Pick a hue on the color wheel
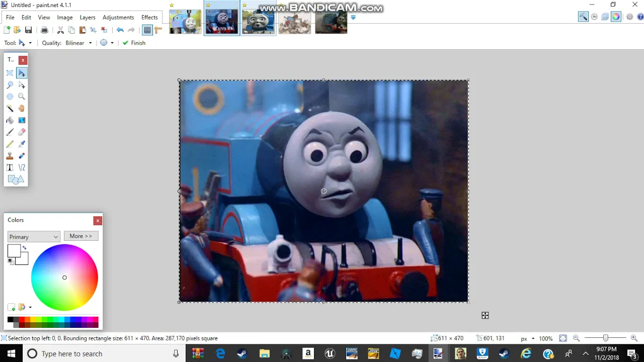This screenshot has width=644, height=362. pos(64,278)
